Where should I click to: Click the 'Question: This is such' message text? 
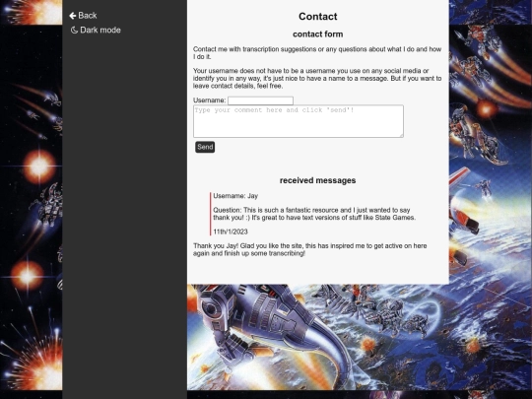click(x=314, y=214)
